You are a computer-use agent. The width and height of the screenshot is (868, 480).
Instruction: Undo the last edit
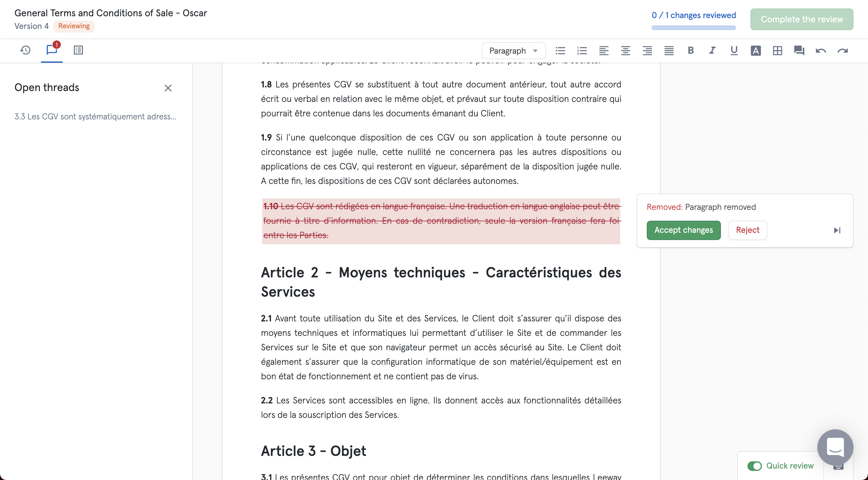pos(821,51)
